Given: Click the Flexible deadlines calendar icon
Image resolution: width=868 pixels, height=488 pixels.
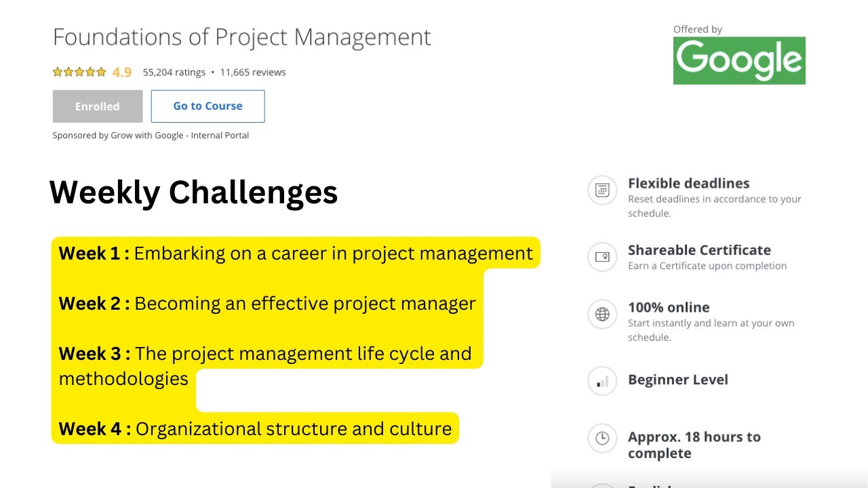Looking at the screenshot, I should pyautogui.click(x=602, y=190).
